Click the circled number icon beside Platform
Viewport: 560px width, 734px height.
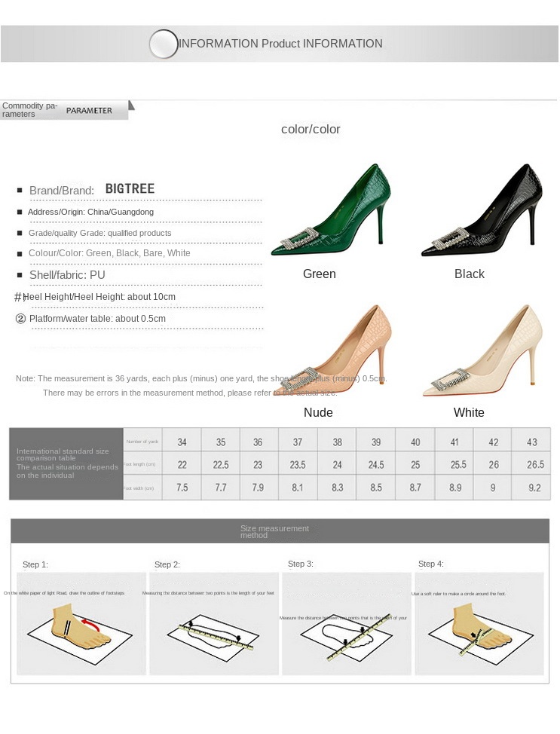[x=20, y=319]
